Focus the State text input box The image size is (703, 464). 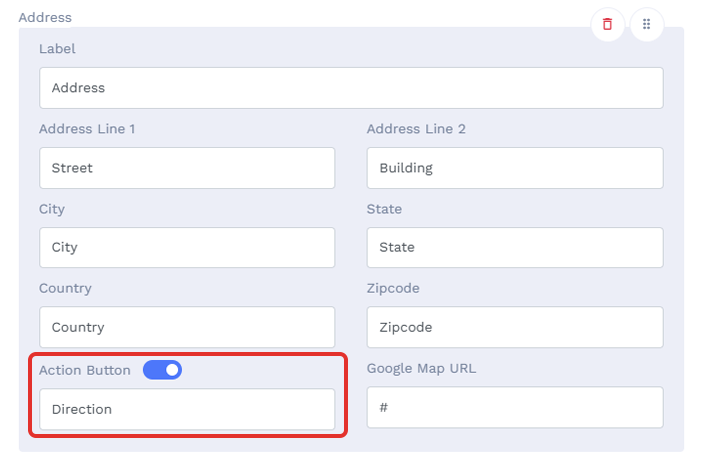[x=515, y=247]
